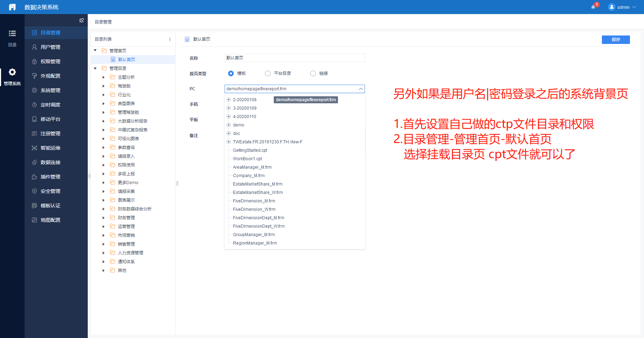Collapse the 管理首页 tree node
This screenshot has height=338, width=644.
click(x=95, y=51)
